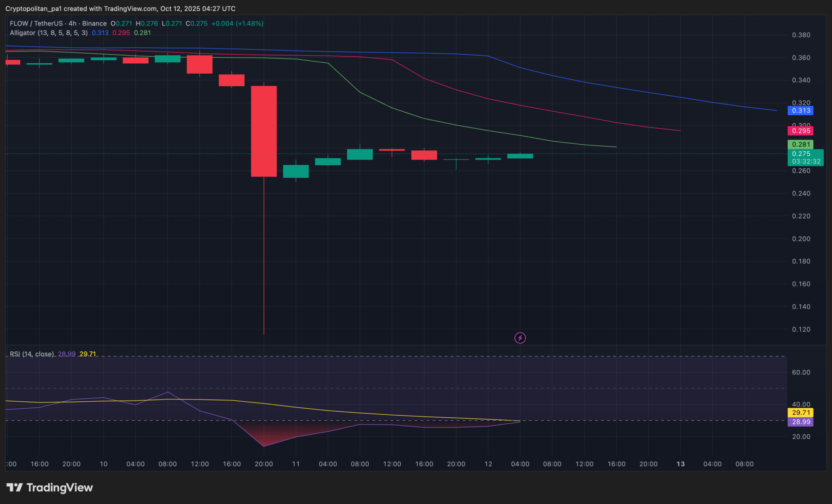Click the date 11 on time axis
The height and width of the screenshot is (504, 832).
296,464
